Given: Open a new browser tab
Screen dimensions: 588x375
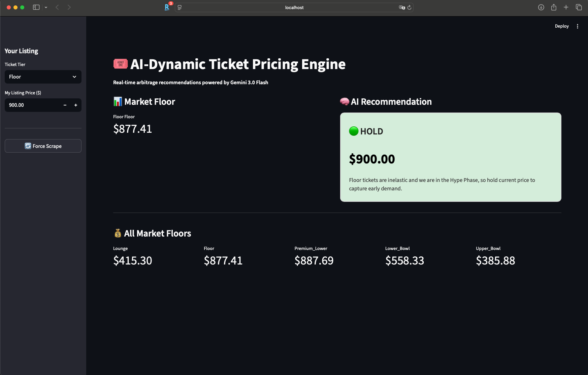Looking at the screenshot, I should 566,7.
